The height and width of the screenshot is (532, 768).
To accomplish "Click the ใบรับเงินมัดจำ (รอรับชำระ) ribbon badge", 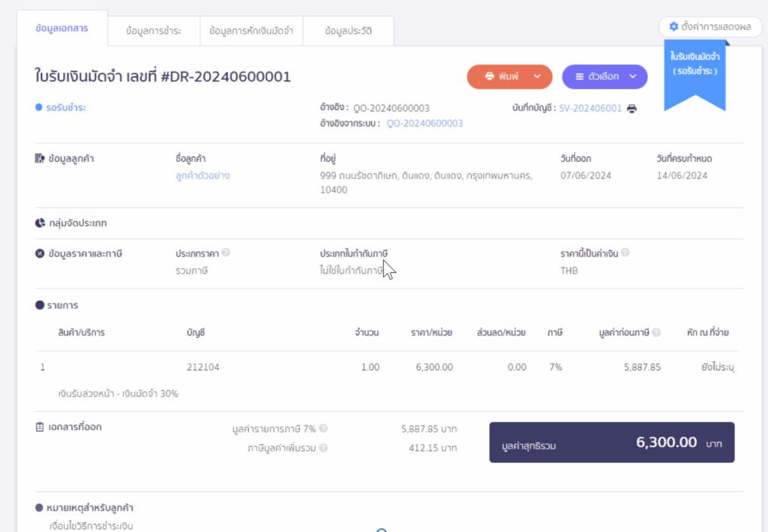I will (x=694, y=73).
